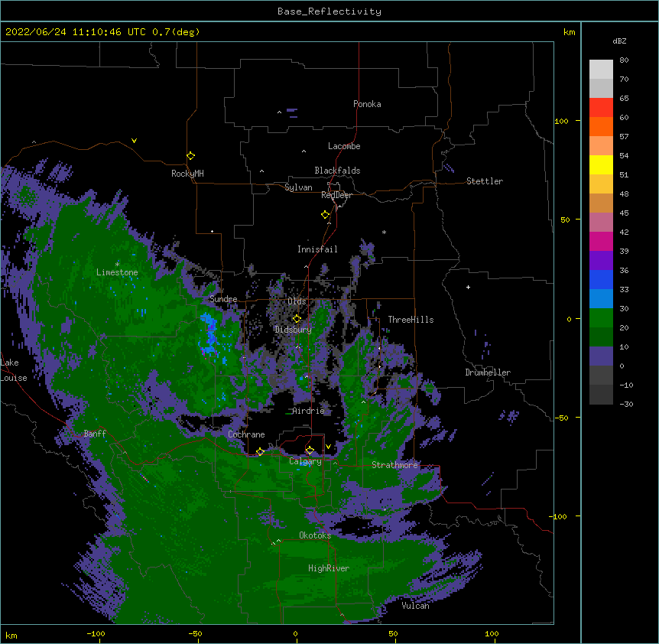Click the magenta 39-42 dBZ legend swatch
The height and width of the screenshot is (644, 659).
[x=601, y=241]
